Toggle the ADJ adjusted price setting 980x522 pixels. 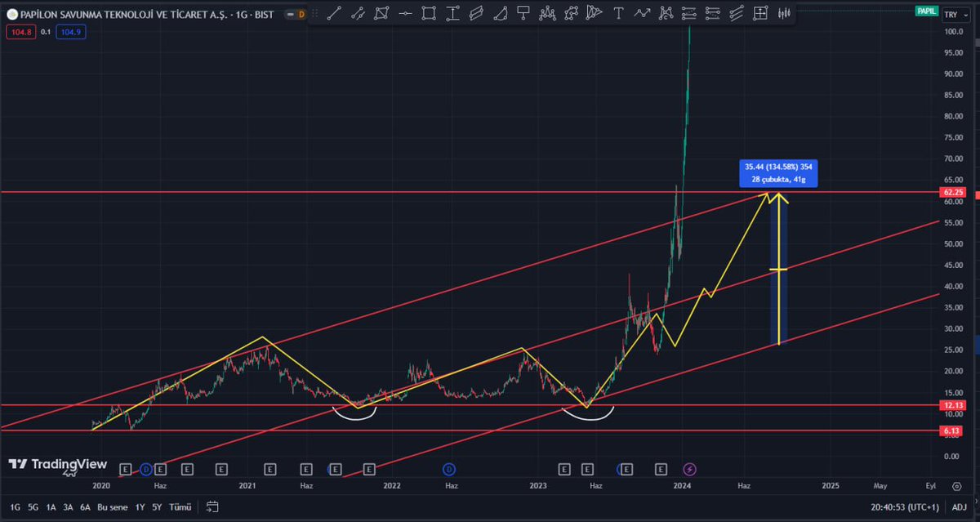click(x=959, y=507)
